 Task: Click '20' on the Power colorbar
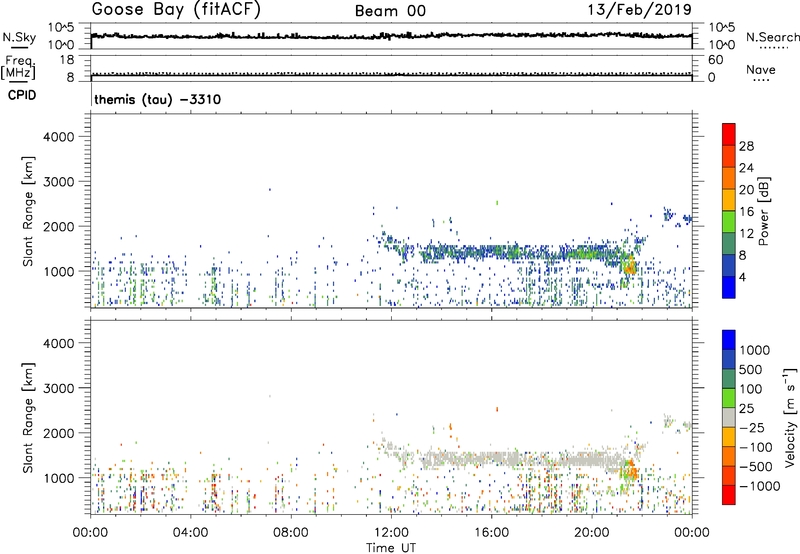(x=746, y=190)
